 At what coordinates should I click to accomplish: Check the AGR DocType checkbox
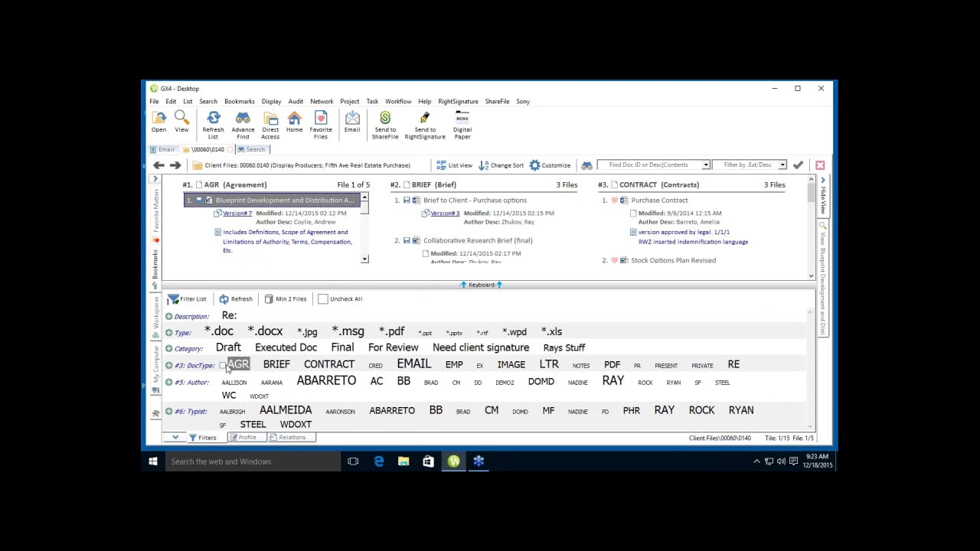[x=223, y=365]
